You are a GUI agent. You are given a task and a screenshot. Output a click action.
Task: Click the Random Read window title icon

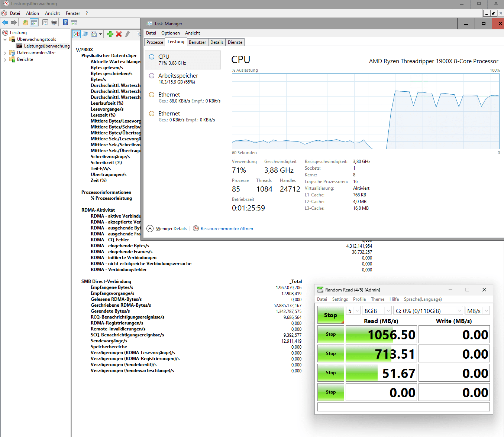[x=320, y=290]
